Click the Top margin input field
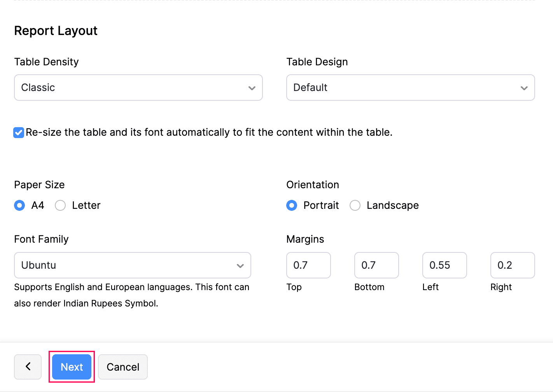The width and height of the screenshot is (553, 392). pos(308,265)
